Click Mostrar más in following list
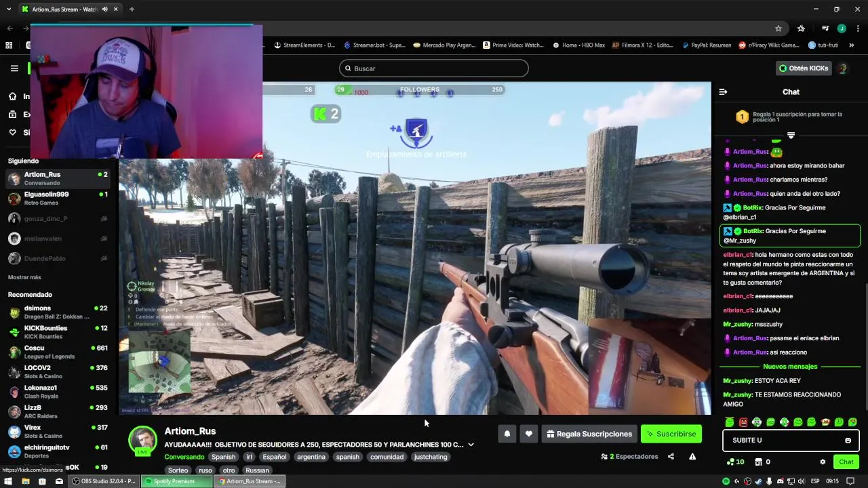Viewport: 868px width, 488px height. tap(24, 277)
